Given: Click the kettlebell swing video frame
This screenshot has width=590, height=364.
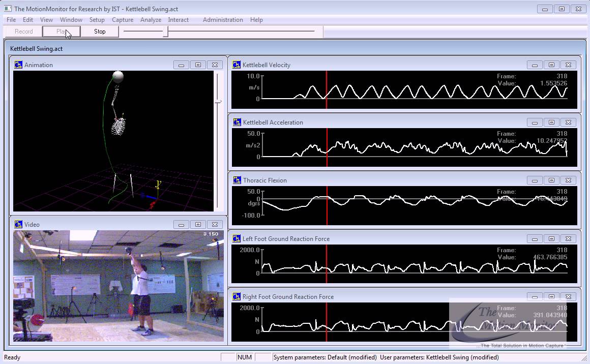Looking at the screenshot, I should [x=119, y=286].
